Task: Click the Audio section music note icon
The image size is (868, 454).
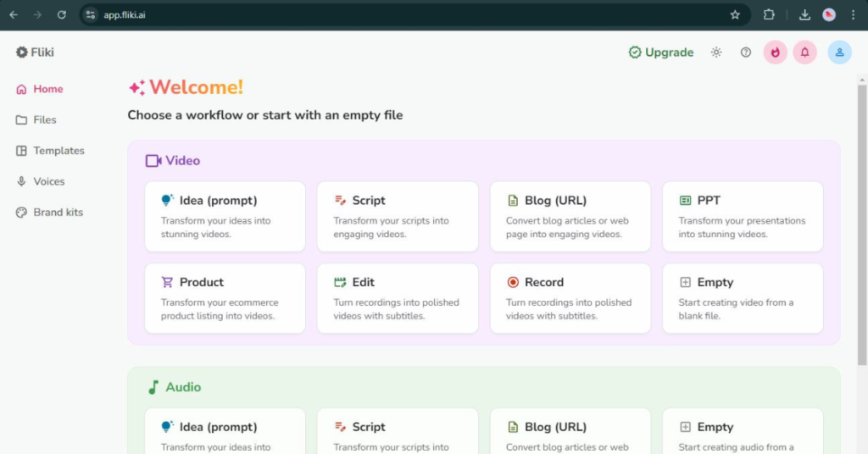Action: (x=153, y=387)
